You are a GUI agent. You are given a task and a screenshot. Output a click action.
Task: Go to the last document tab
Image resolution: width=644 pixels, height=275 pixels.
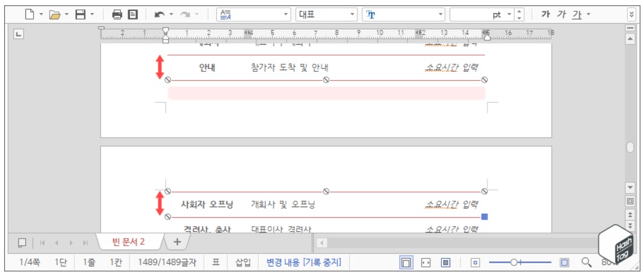point(86,243)
